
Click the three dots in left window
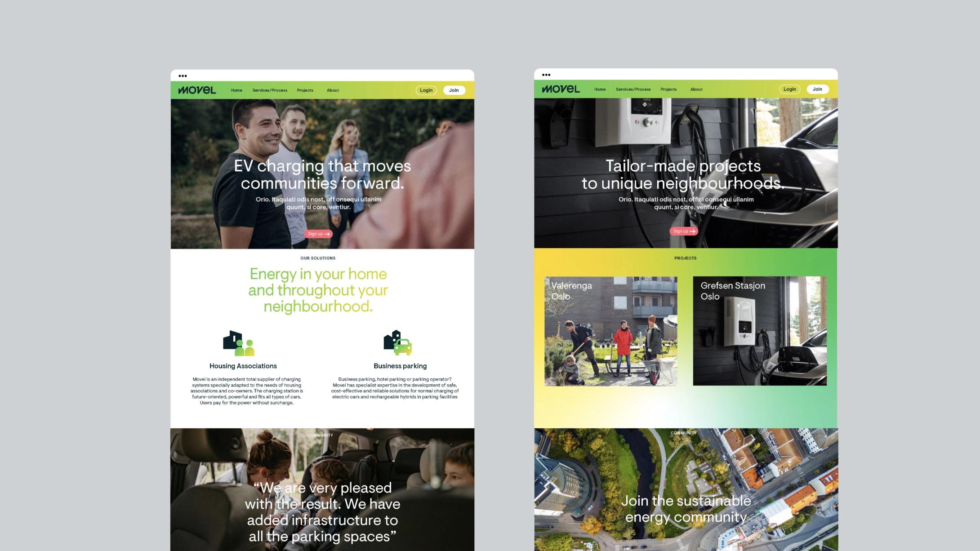[x=183, y=76]
